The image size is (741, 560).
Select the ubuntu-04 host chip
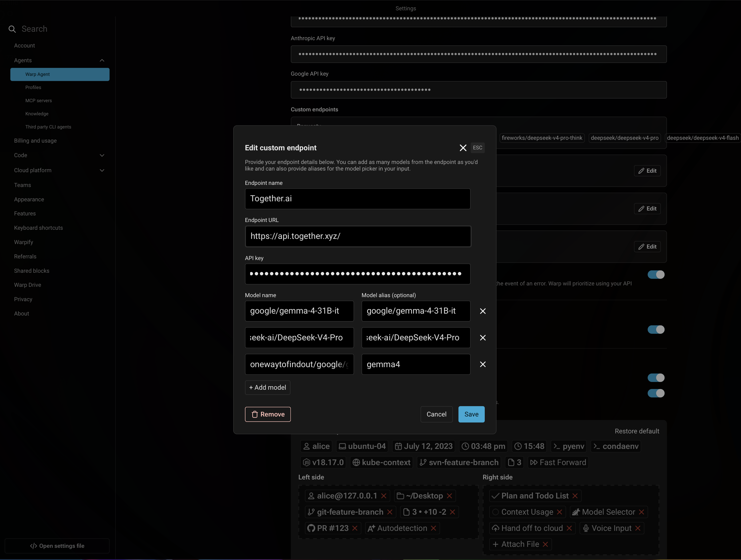click(362, 446)
